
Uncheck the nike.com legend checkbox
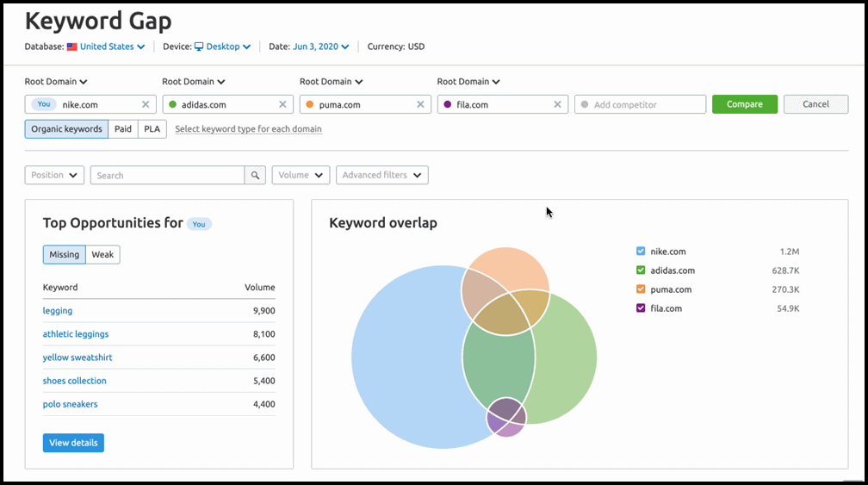click(x=641, y=252)
